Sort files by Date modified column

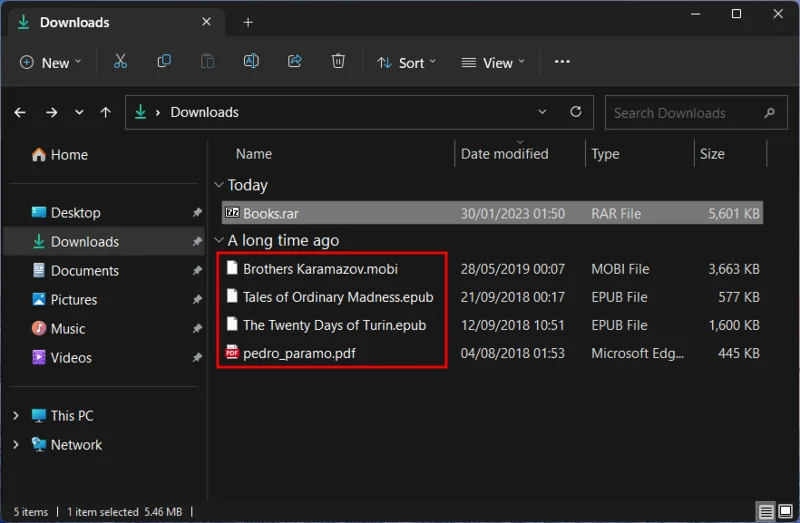[504, 154]
